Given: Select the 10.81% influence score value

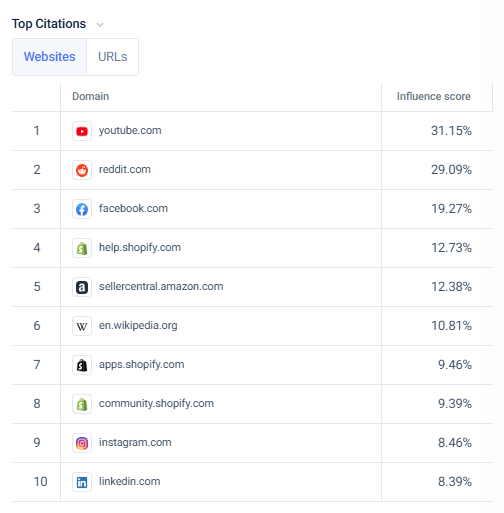Looking at the screenshot, I should tap(451, 326).
